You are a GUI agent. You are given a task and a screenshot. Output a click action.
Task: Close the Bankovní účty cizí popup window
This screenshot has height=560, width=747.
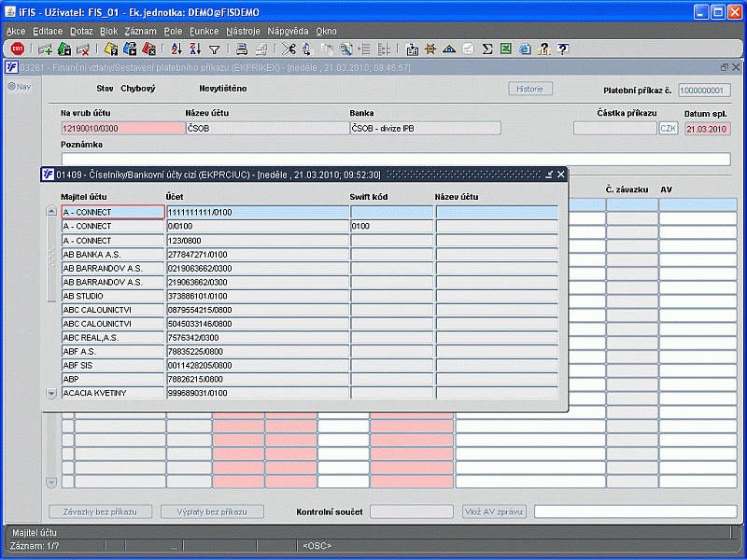click(561, 175)
